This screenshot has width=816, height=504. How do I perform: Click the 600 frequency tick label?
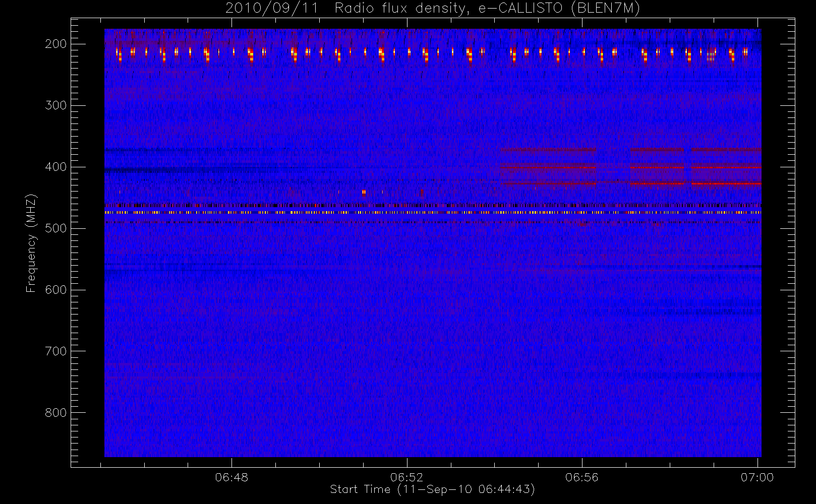pos(56,290)
